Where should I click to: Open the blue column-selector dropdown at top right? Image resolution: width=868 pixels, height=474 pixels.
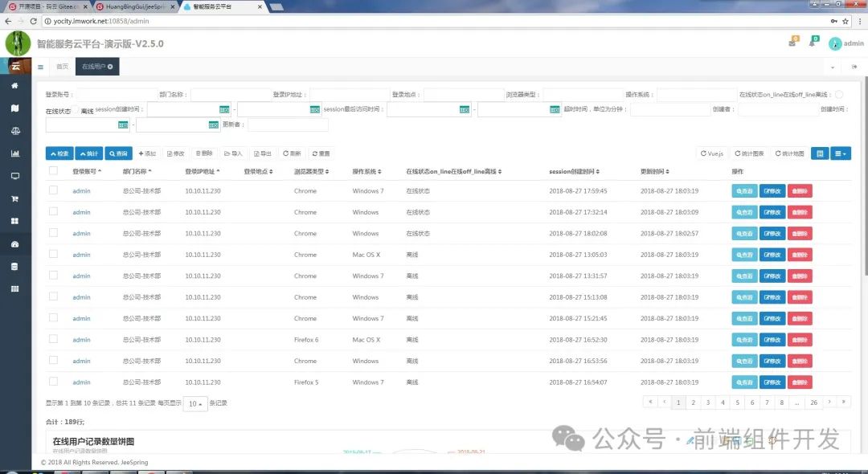(x=841, y=153)
